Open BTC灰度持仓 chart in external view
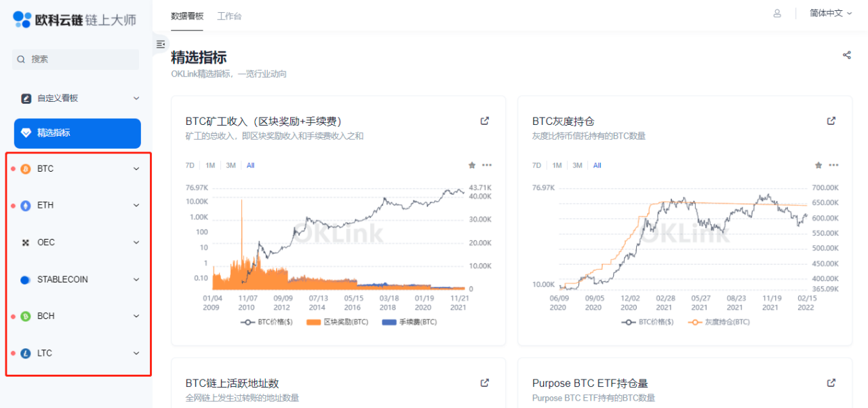Viewport: 868px width, 408px height. point(831,121)
